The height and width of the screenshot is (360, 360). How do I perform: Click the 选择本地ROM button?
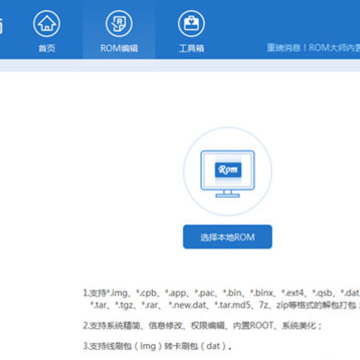[227, 237]
